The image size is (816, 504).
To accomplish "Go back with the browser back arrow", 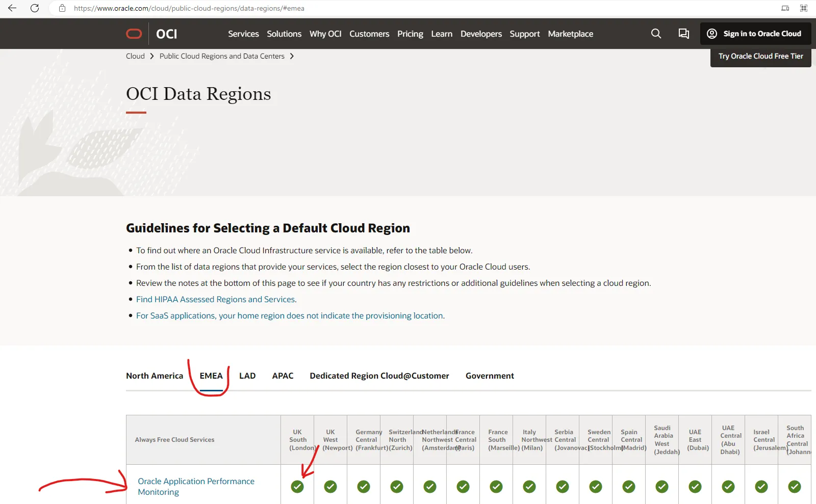I will point(12,8).
